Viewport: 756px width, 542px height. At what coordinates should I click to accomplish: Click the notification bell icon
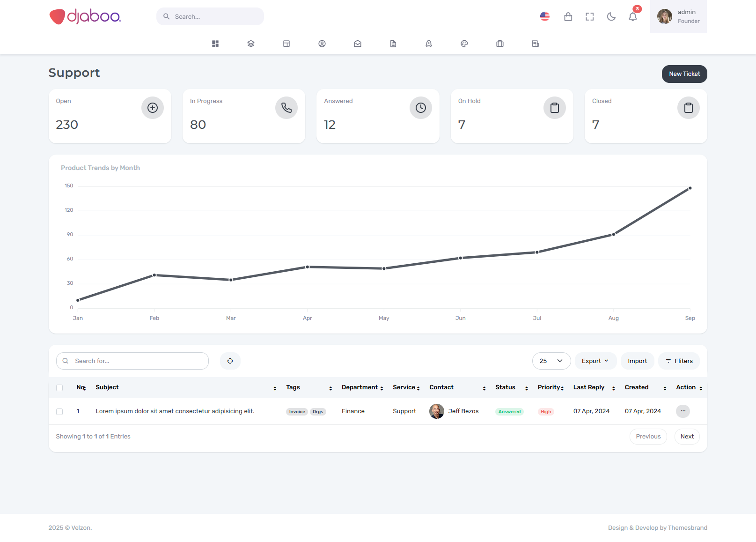[x=632, y=17]
